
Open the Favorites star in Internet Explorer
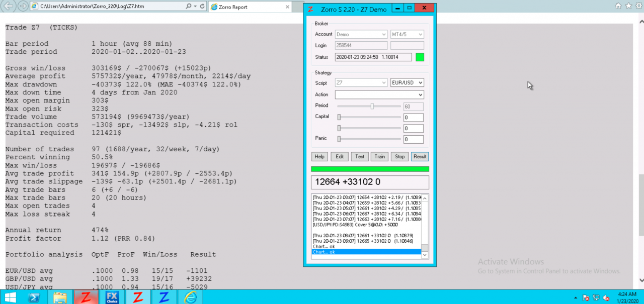tap(628, 6)
